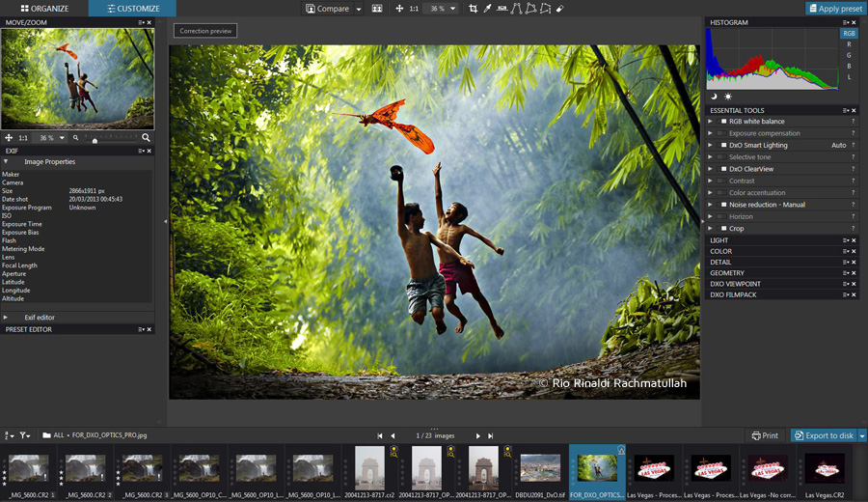Open the zoom percentage dropdown in toolbar

pos(453,9)
